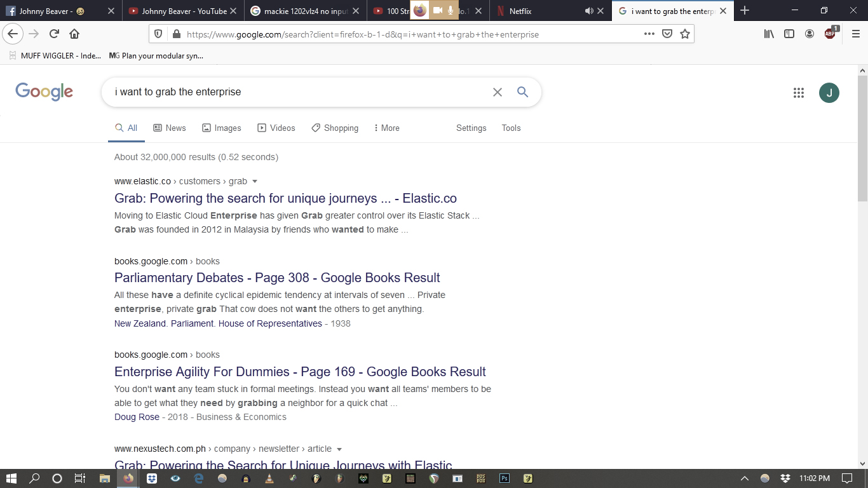This screenshot has height=488, width=868.
Task: Open Cortana circle on the taskbar
Action: pyautogui.click(x=57, y=478)
